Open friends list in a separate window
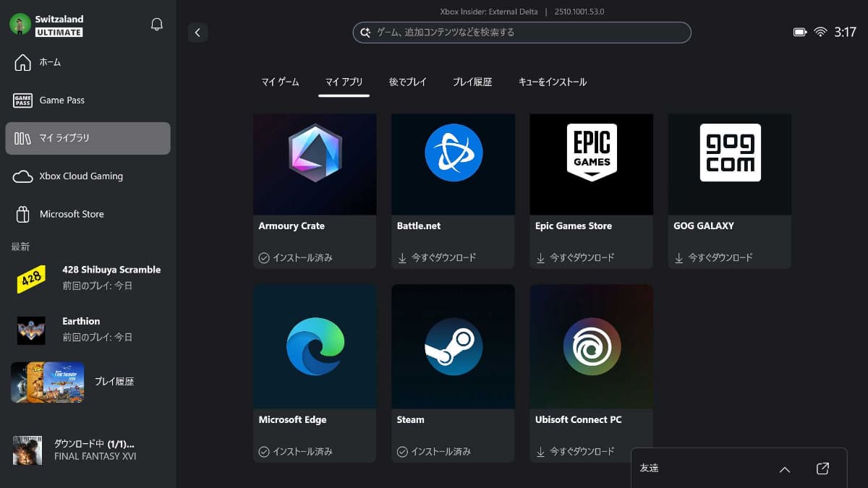The image size is (868, 488). click(822, 468)
